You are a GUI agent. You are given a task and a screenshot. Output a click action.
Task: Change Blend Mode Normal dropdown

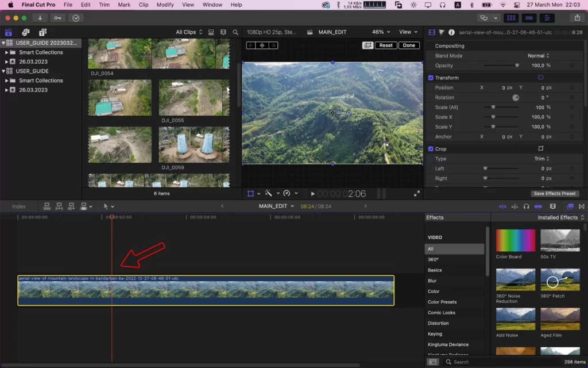tap(538, 56)
